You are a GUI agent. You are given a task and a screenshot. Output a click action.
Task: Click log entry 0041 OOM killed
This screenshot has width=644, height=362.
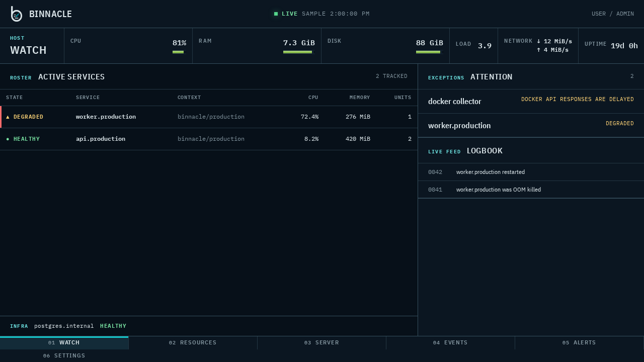pyautogui.click(x=531, y=190)
